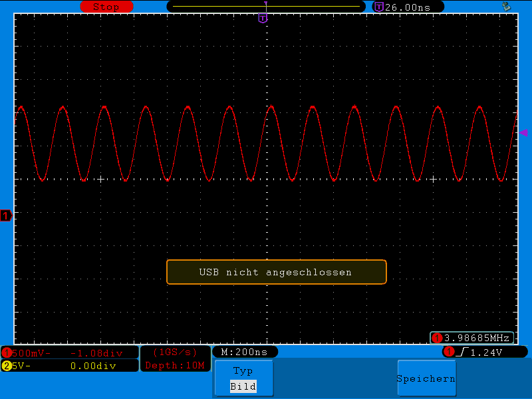532x399 pixels.
Task: Click the trigger source channel 1 badge
Action: [449, 352]
